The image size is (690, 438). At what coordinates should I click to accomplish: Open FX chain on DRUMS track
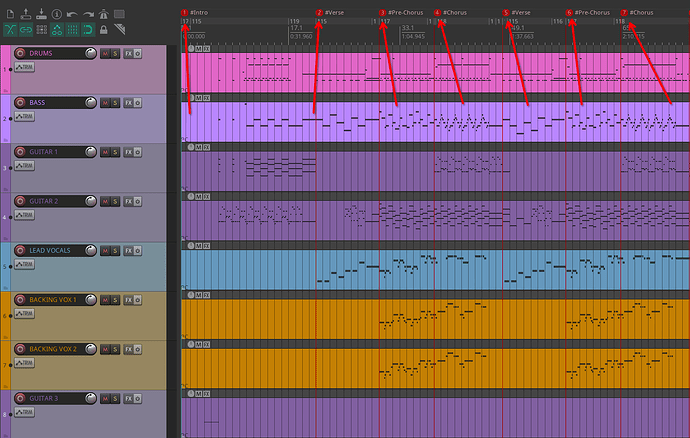click(127, 53)
